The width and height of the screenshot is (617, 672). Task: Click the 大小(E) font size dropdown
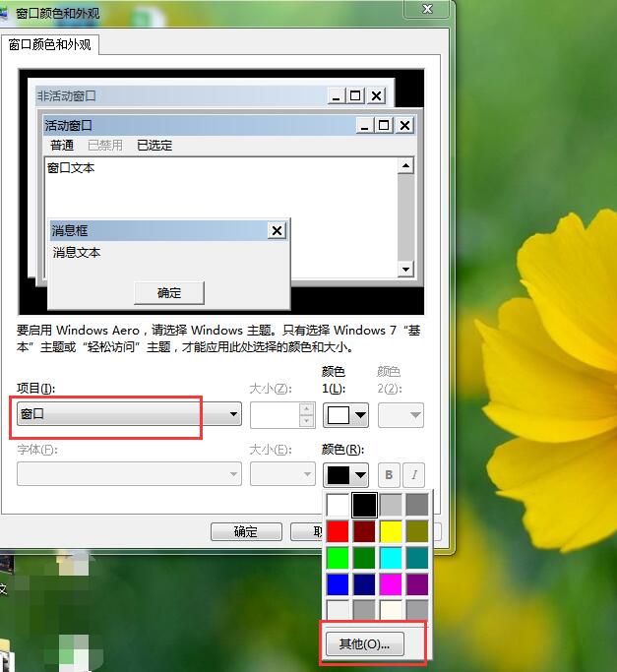point(283,474)
